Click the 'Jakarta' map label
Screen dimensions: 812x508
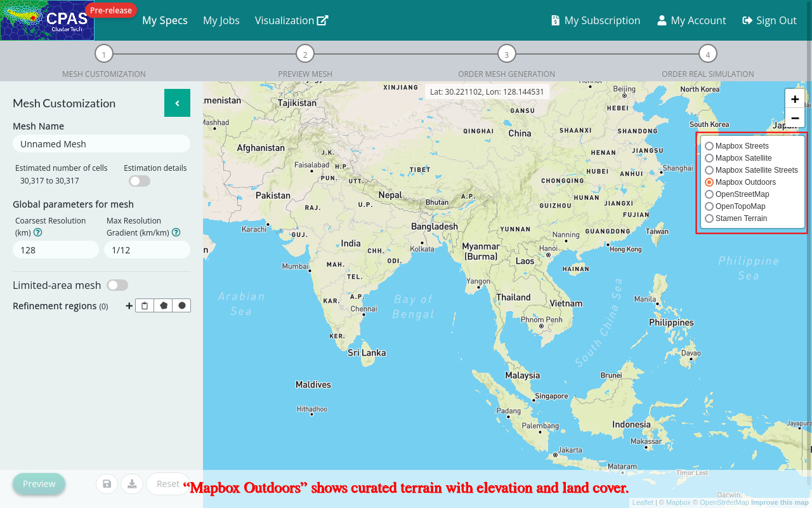tap(570, 450)
